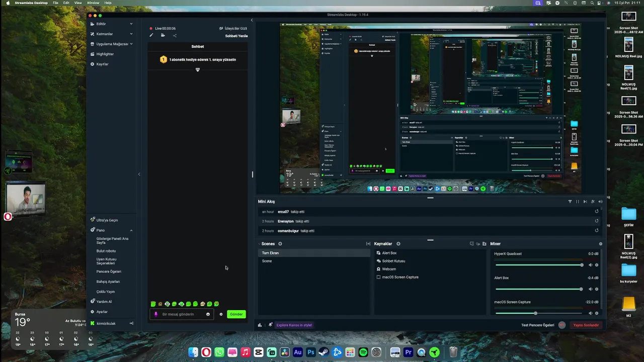Open Ultra'ya Geçin upgrade item
The height and width of the screenshot is (362, 644).
104,220
